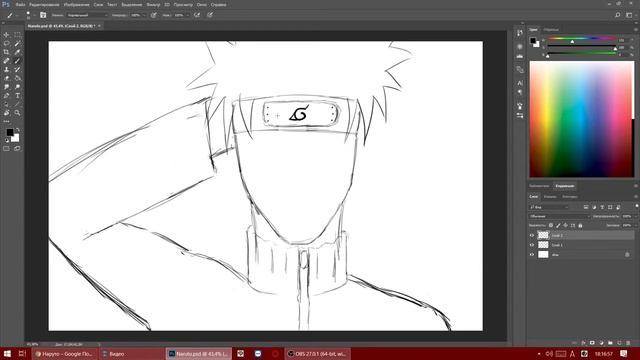This screenshot has width=640, height=360.
Task: Click the delete layer trash icon
Action: point(628,343)
